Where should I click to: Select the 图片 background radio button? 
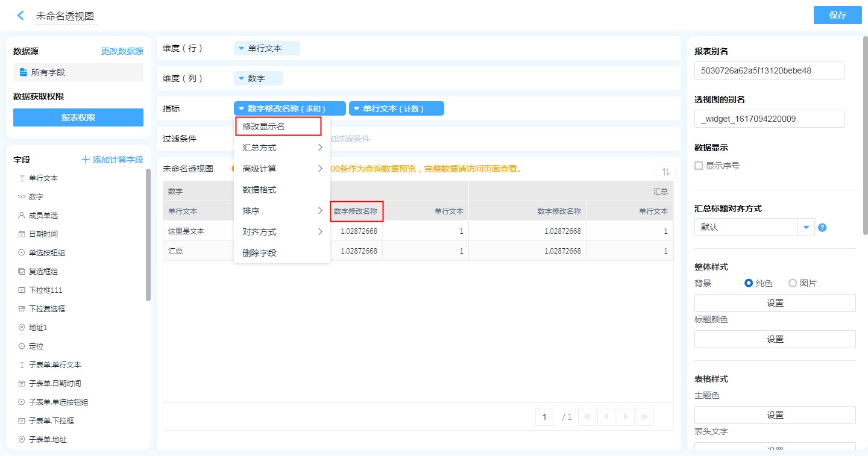pos(793,283)
